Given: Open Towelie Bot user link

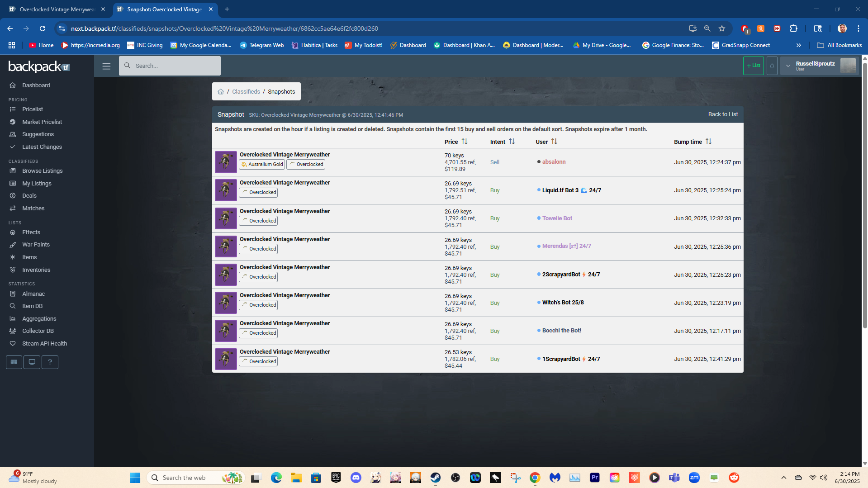Looking at the screenshot, I should pos(557,218).
